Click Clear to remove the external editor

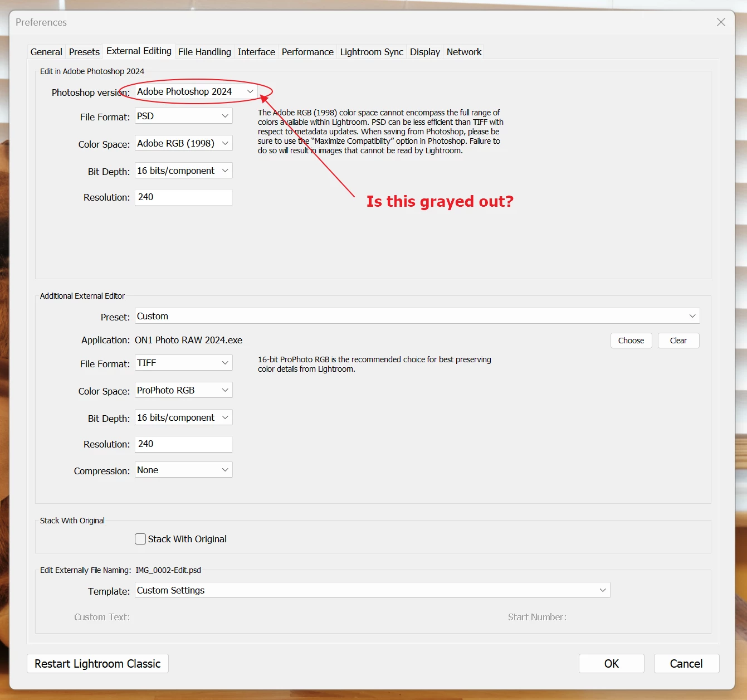tap(678, 341)
